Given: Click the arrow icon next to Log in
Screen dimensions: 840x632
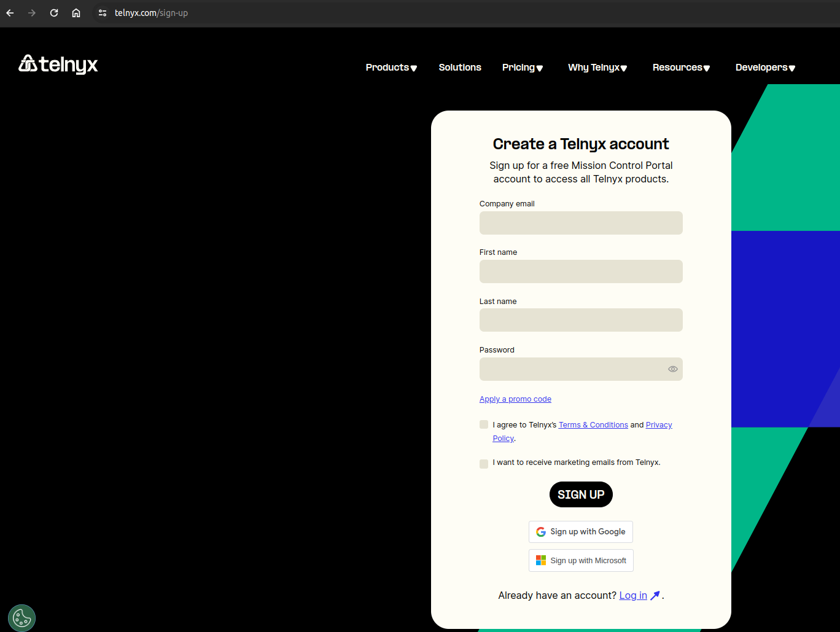Looking at the screenshot, I should pos(655,595).
